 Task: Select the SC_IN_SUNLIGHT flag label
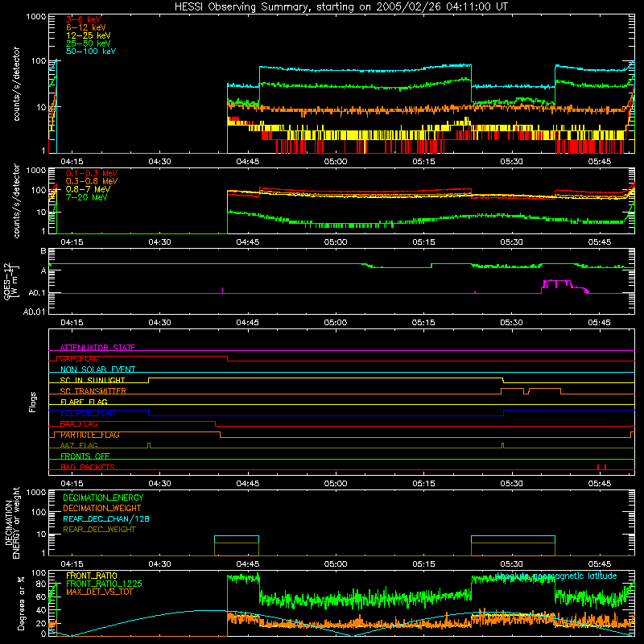tap(93, 380)
